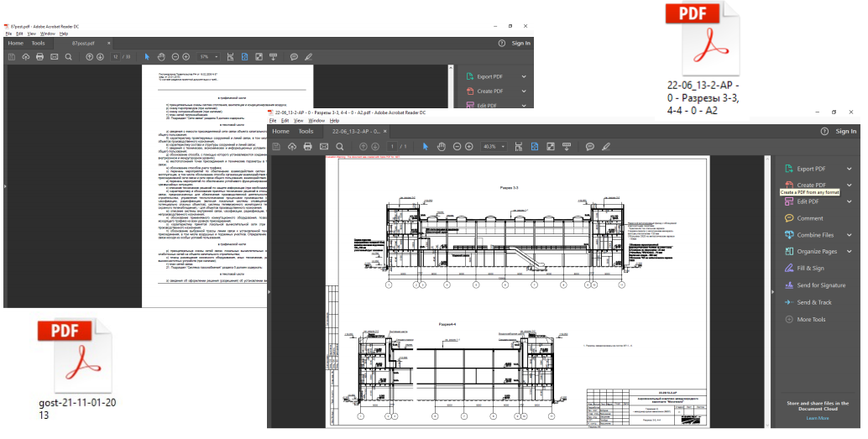Screen dimensions: 868x439
Task: Open Window menu in the 22-06_13-2-AP window
Action: click(x=316, y=121)
